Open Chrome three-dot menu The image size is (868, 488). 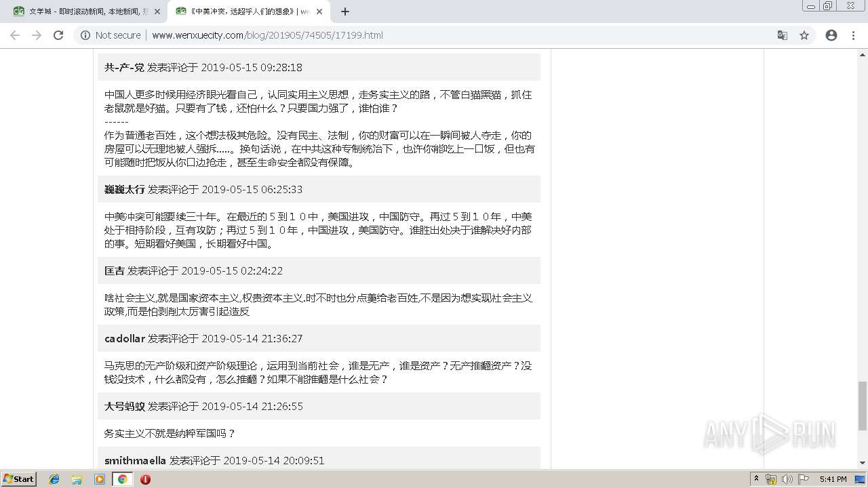[x=853, y=35]
